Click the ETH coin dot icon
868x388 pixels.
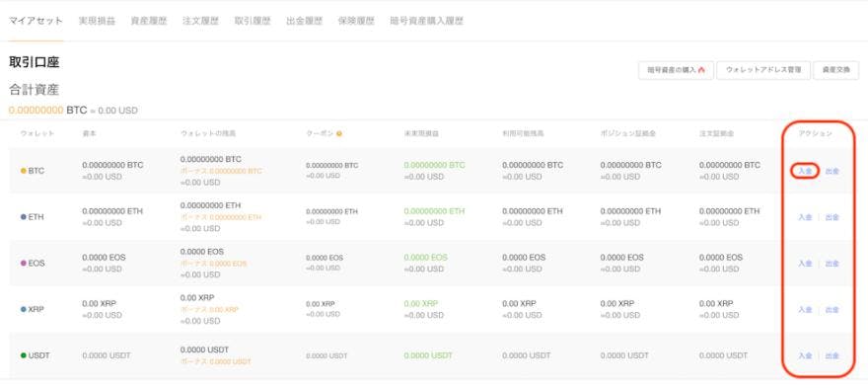pyautogui.click(x=24, y=217)
